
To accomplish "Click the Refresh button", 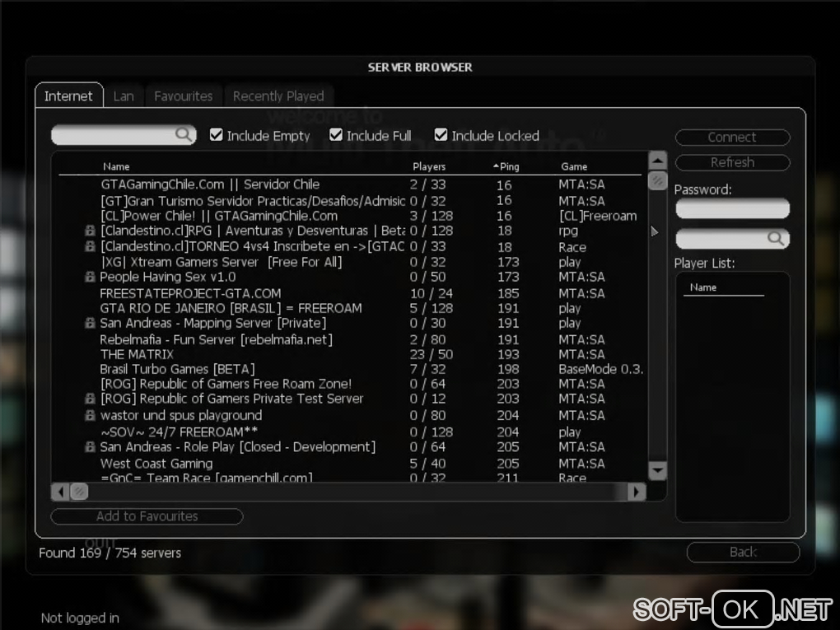I will [732, 162].
